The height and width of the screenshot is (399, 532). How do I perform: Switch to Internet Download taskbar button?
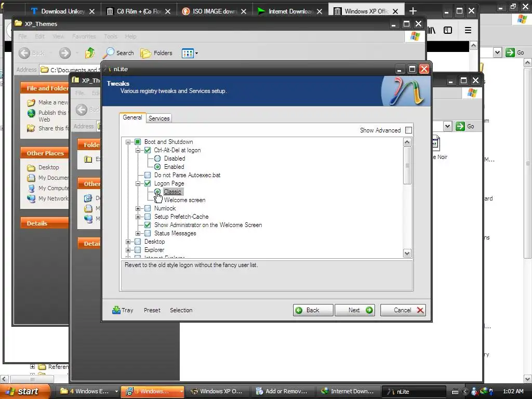click(347, 391)
